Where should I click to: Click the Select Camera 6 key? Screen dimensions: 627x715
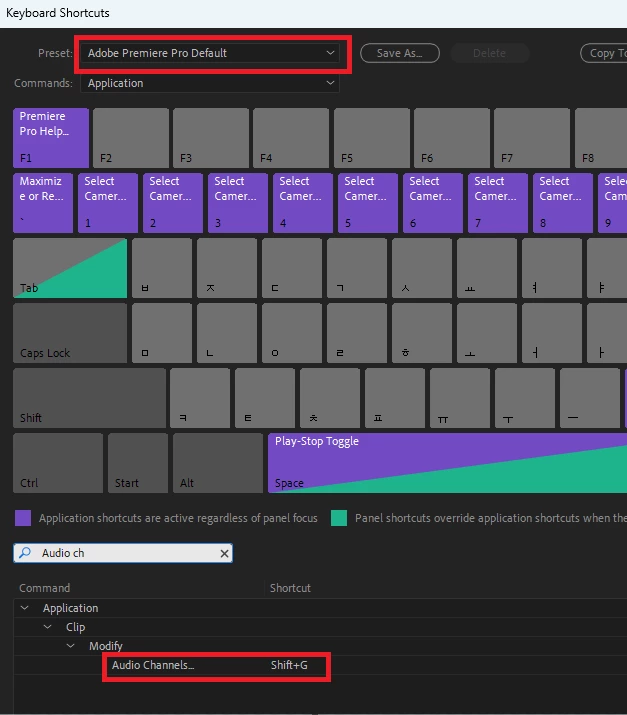pos(433,203)
